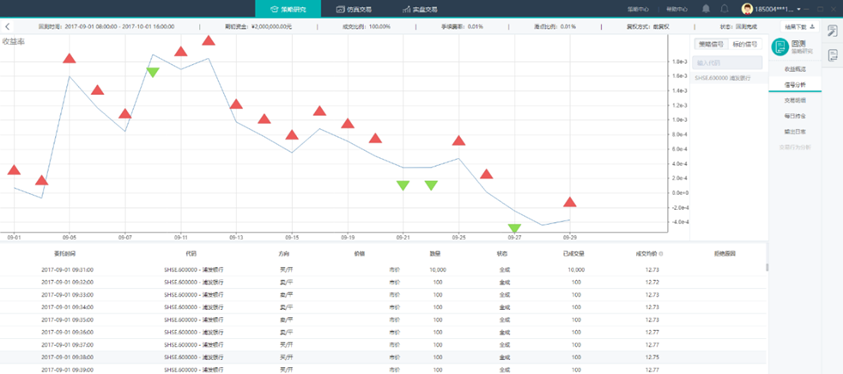Click the 收益率 chart title label
The image size is (843, 374).
point(13,41)
